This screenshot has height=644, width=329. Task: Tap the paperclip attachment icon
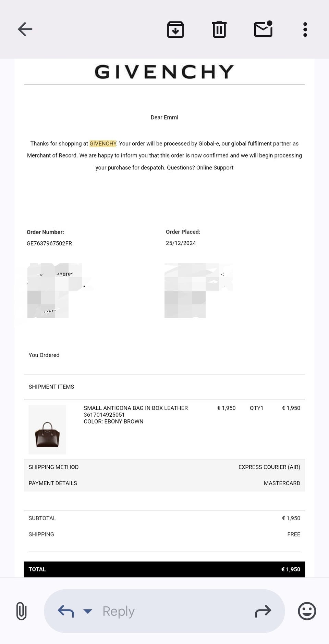point(21,611)
